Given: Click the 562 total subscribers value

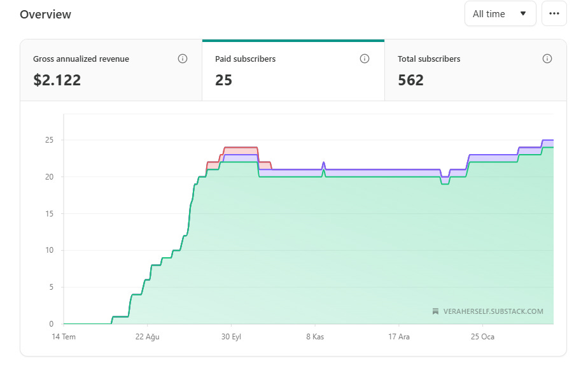Looking at the screenshot, I should click(410, 80).
